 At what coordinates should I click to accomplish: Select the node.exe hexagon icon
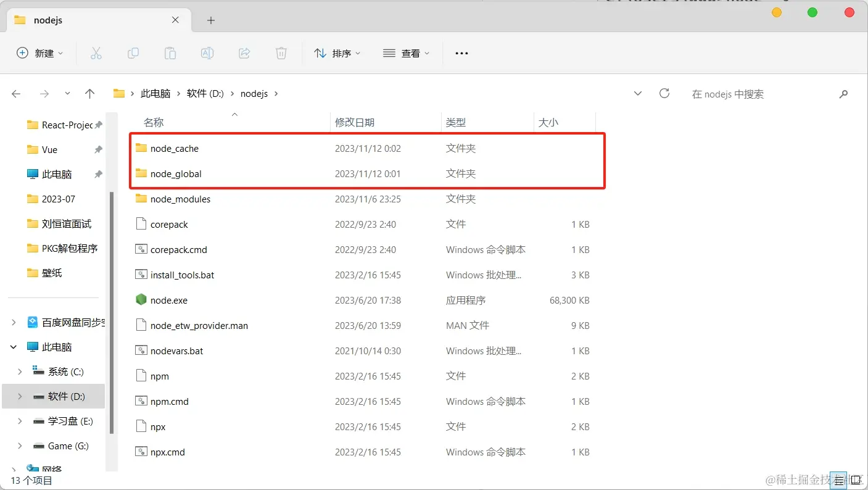click(x=141, y=300)
